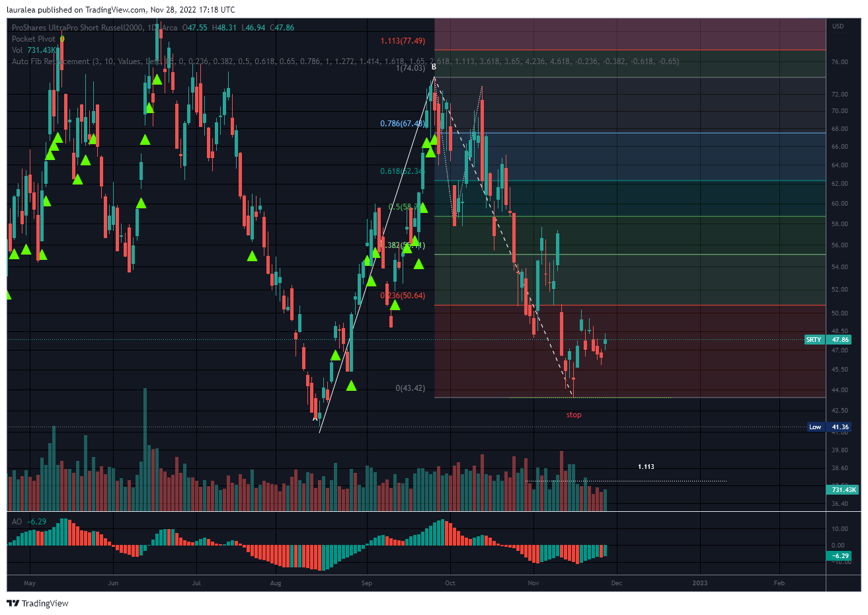Click the Sep label on time axis
The width and height of the screenshot is (868, 615).
(366, 583)
